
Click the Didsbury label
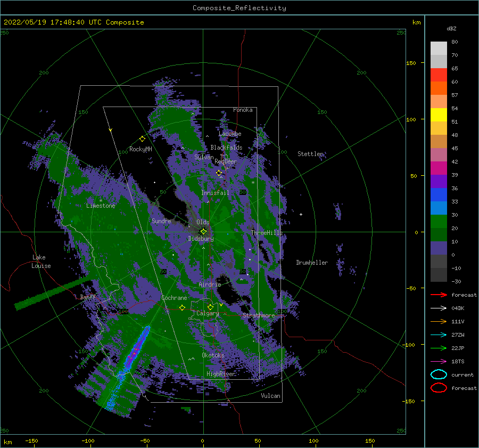pyautogui.click(x=201, y=239)
